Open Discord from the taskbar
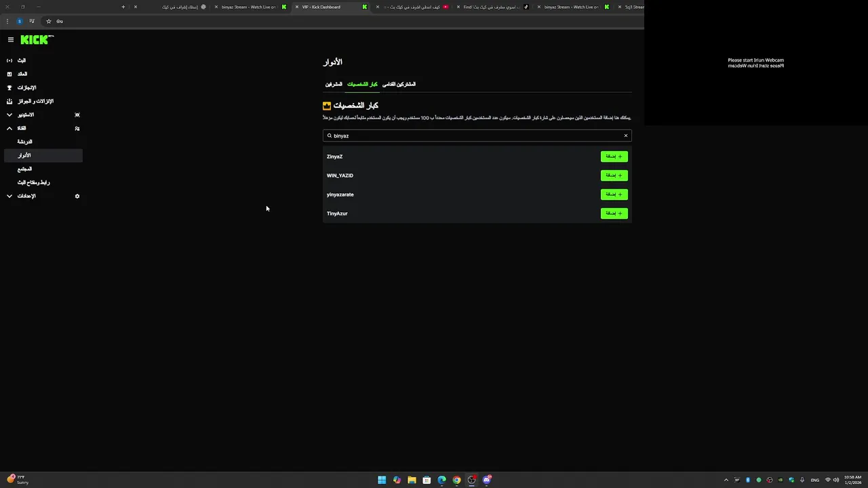This screenshot has height=488, width=868. pos(487,480)
